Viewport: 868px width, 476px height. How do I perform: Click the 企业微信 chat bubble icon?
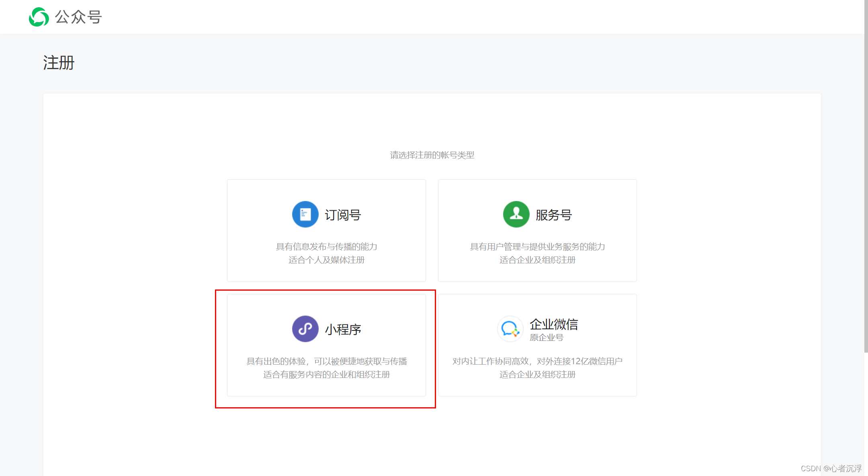click(x=510, y=329)
